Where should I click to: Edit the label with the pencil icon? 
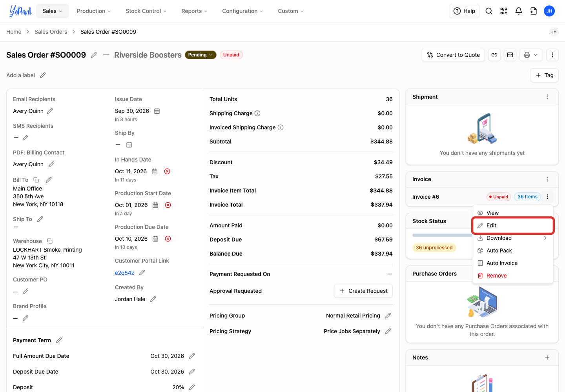pos(43,75)
